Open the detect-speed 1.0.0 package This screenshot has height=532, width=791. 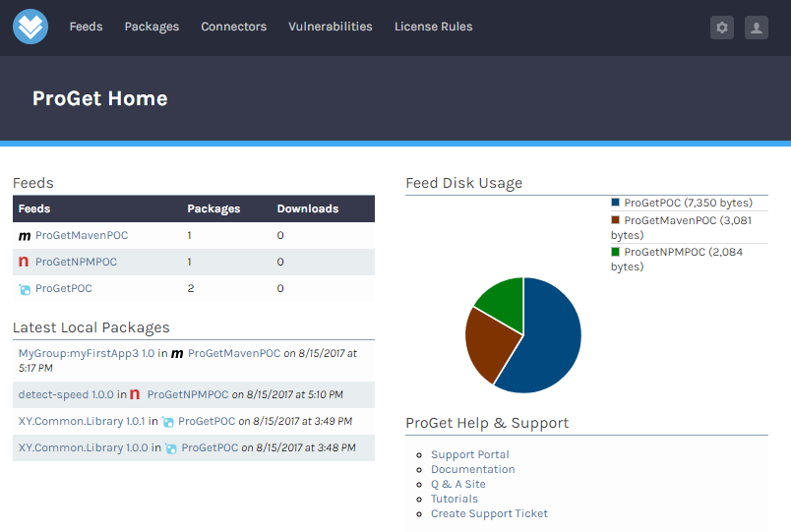[x=66, y=395]
